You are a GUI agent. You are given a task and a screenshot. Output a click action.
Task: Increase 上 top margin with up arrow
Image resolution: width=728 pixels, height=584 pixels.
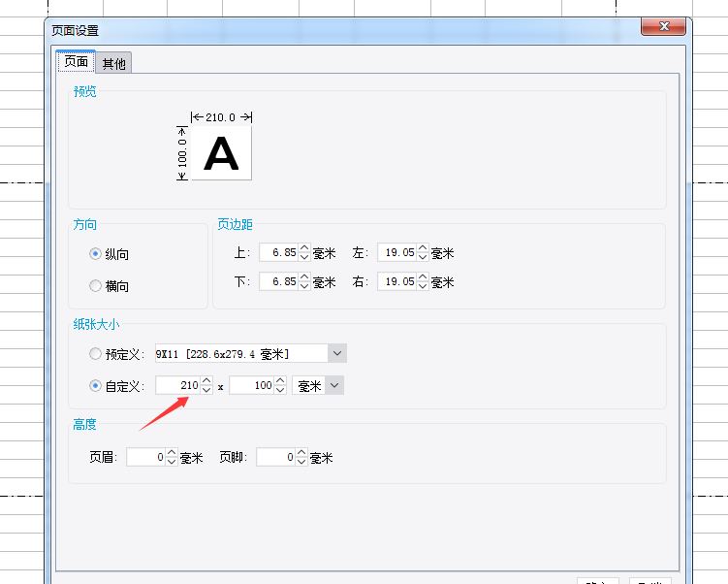coord(304,248)
